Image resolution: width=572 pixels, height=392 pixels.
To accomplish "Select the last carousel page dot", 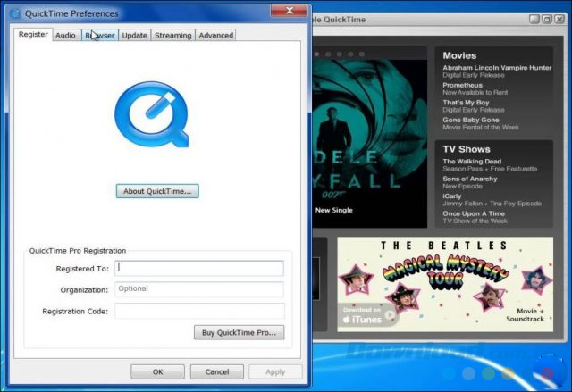I will pos(362,54).
